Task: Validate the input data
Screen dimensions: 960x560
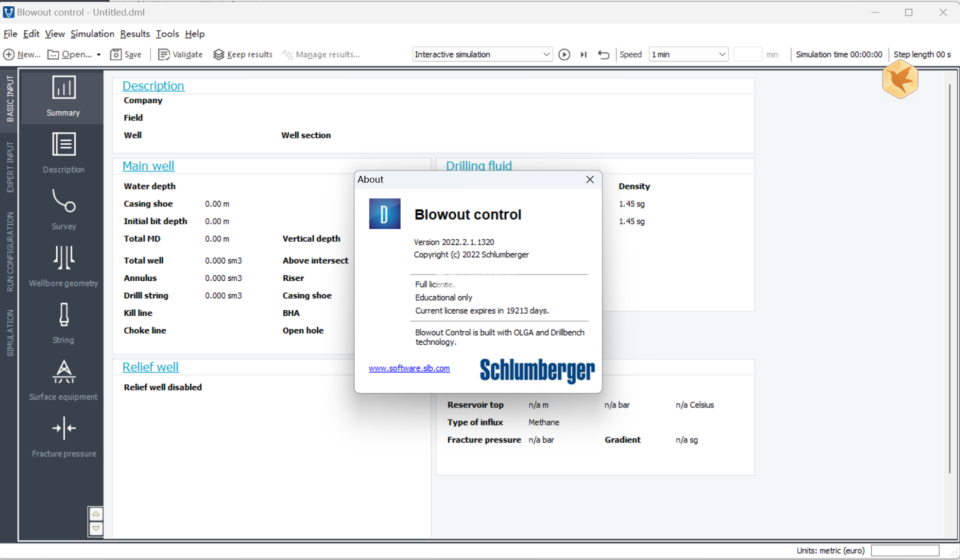Action: (x=180, y=54)
